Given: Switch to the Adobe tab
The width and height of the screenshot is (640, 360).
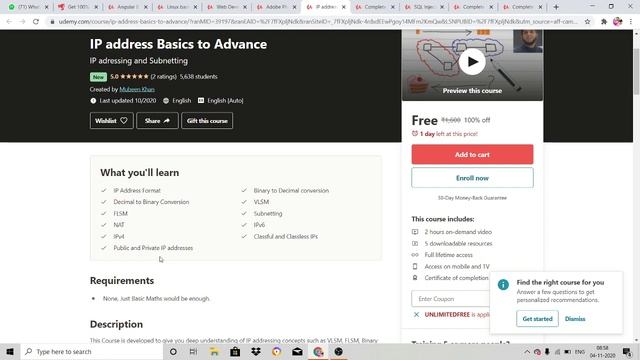Looking at the screenshot, I should tap(276, 7).
